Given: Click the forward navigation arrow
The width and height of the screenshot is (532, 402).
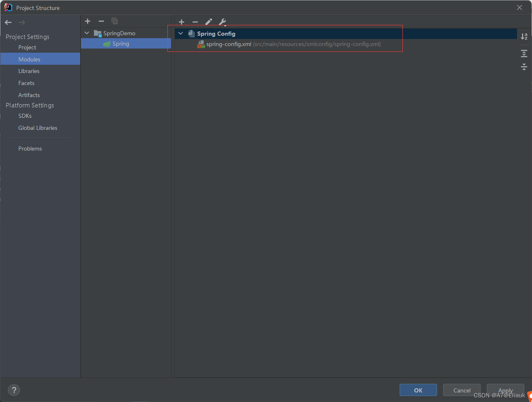Looking at the screenshot, I should [22, 22].
